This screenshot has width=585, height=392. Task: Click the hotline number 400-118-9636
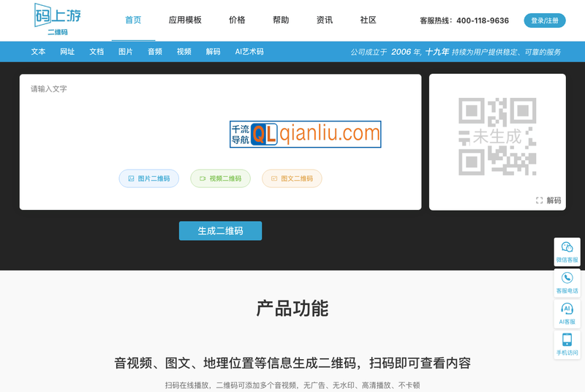click(x=483, y=20)
